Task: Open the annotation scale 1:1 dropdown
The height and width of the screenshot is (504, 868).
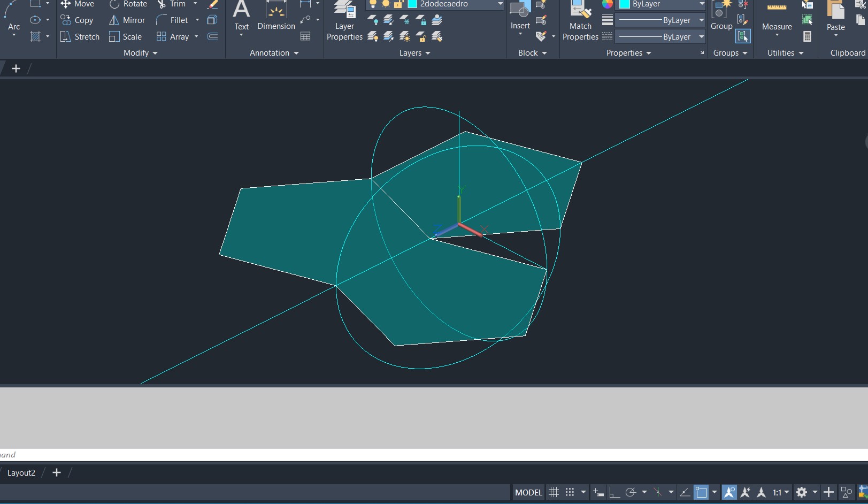Action: pos(781,492)
